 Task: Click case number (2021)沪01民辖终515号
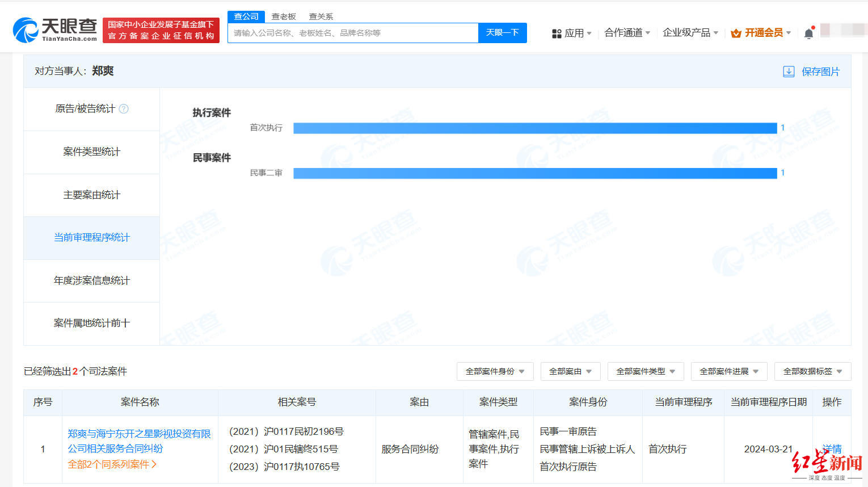pos(284,449)
